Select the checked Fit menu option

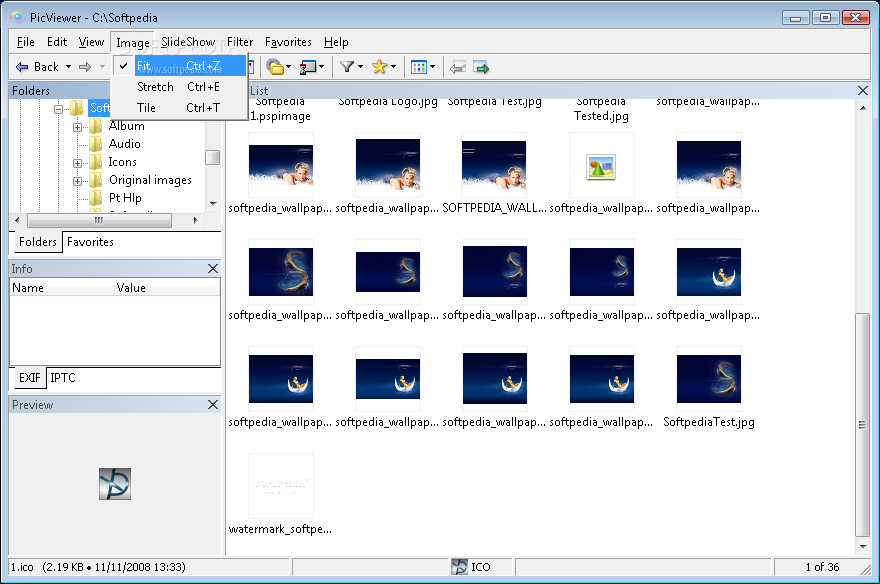coord(179,66)
